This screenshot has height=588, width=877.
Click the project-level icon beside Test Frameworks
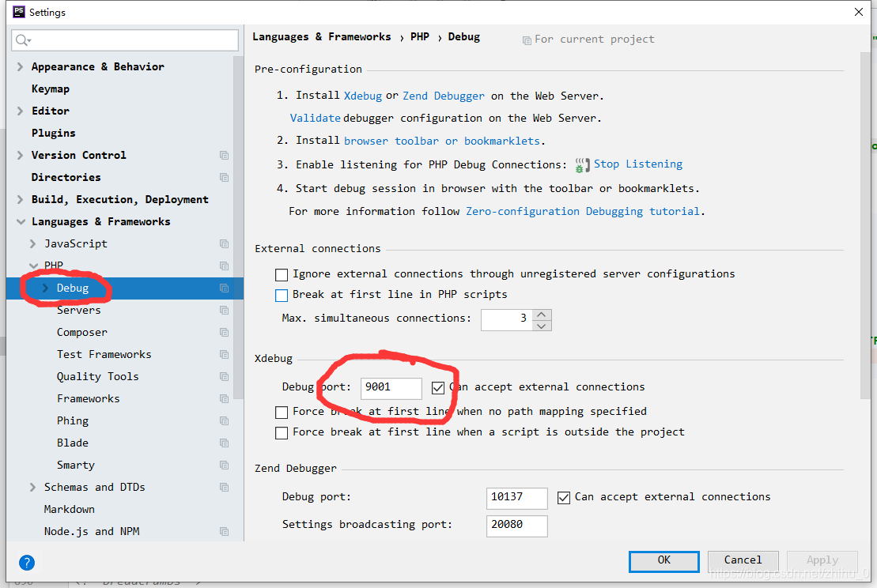click(x=225, y=354)
